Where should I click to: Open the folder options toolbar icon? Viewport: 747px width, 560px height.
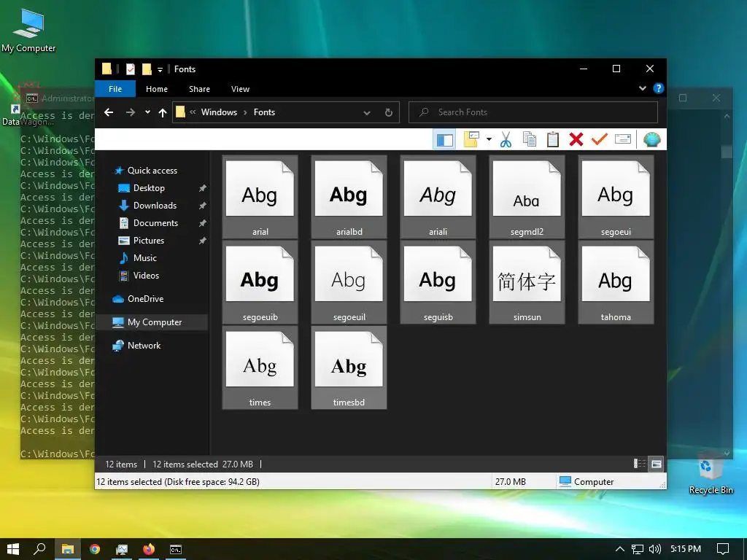pyautogui.click(x=471, y=139)
